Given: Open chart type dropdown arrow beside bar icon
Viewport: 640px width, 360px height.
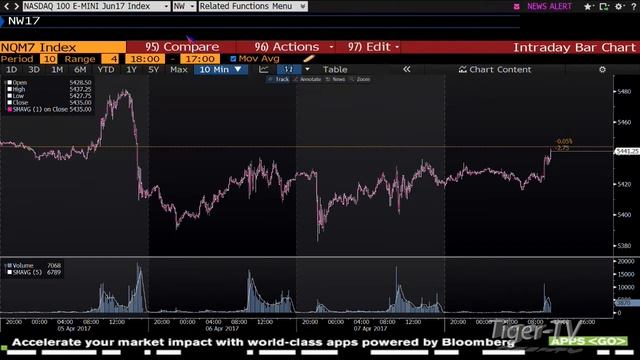Looking at the screenshot, I should pyautogui.click(x=307, y=69).
